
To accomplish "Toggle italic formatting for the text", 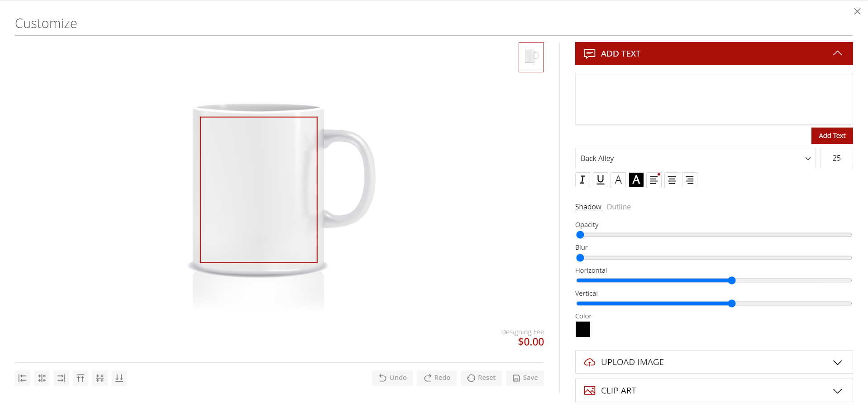I will [582, 180].
